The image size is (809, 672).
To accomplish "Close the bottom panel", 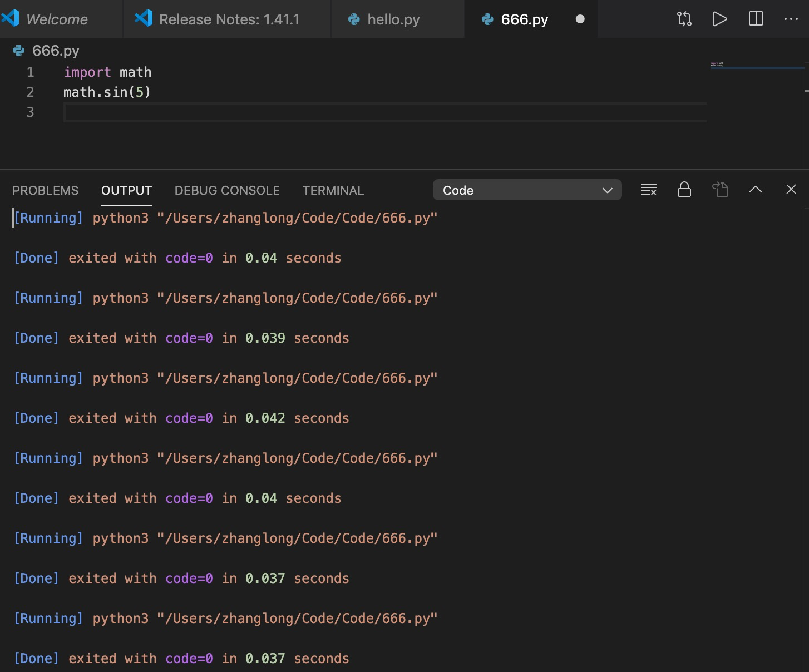I will [791, 190].
